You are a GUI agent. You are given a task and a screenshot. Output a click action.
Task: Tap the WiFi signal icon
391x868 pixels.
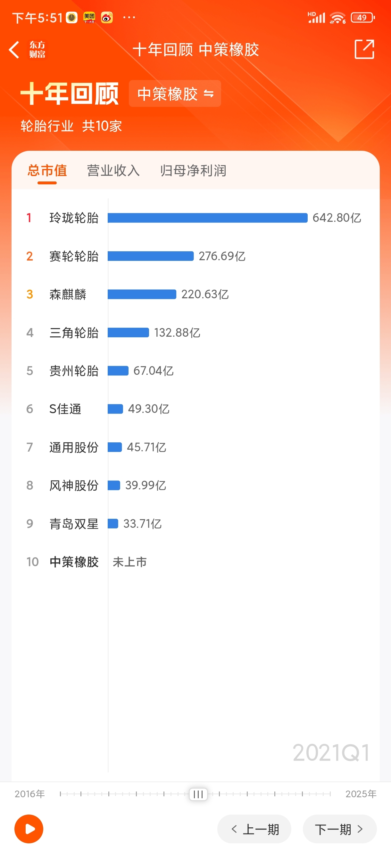tap(337, 18)
